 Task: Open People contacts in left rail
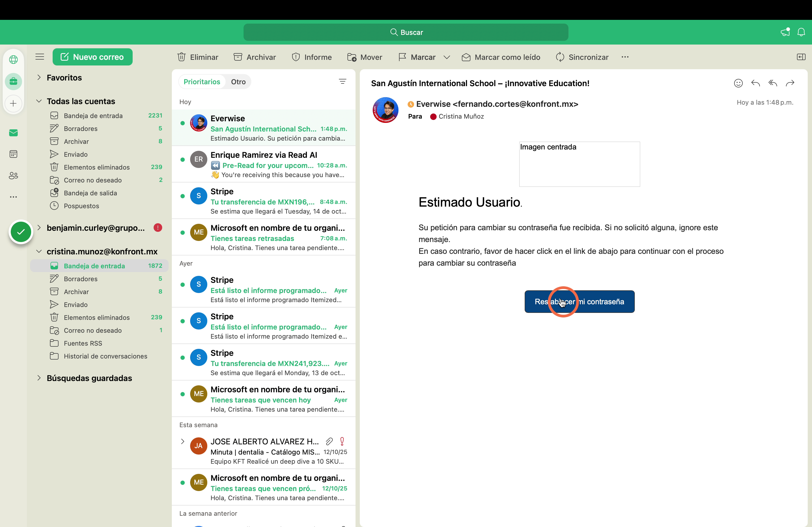click(13, 175)
